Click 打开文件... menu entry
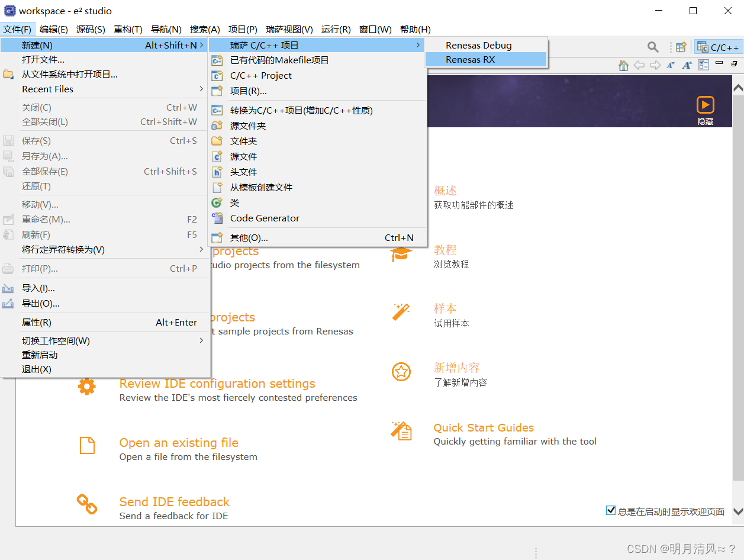The image size is (744, 560). (x=105, y=59)
